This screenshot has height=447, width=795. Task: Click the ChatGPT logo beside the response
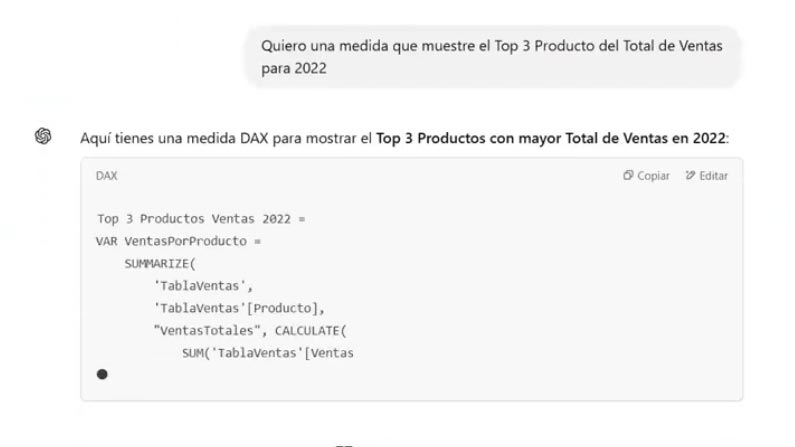click(x=43, y=137)
